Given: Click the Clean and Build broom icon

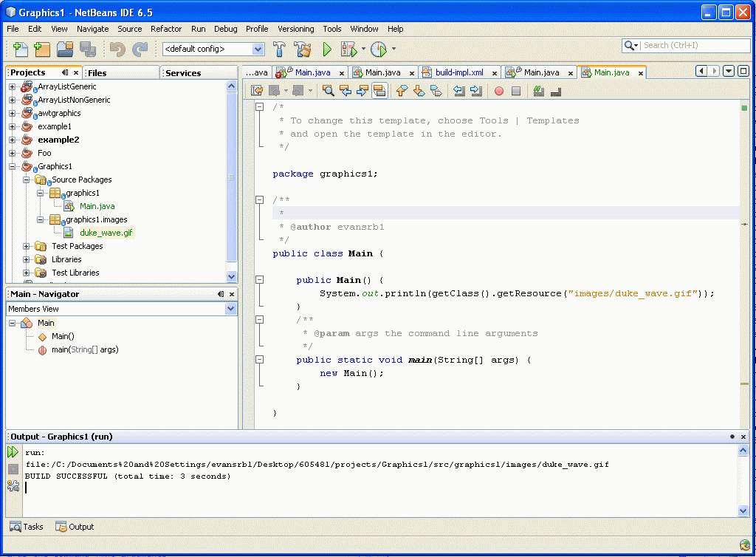Looking at the screenshot, I should tap(302, 49).
